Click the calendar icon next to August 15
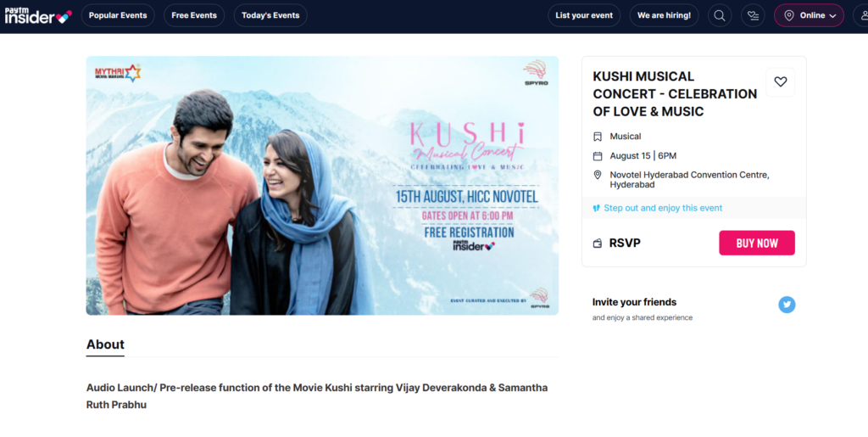Viewport: 868px width, 437px height. pyautogui.click(x=598, y=156)
